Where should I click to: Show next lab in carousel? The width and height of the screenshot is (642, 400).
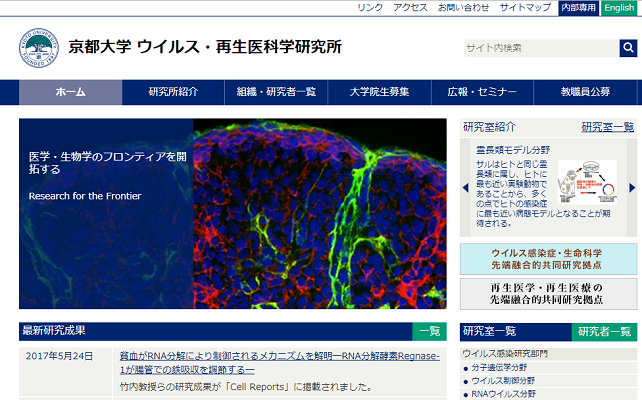[632, 188]
